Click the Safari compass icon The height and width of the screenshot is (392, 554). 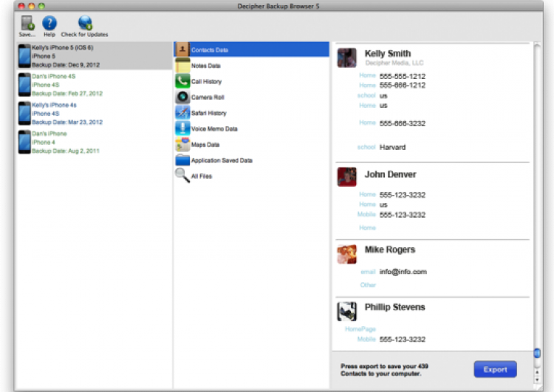[182, 113]
